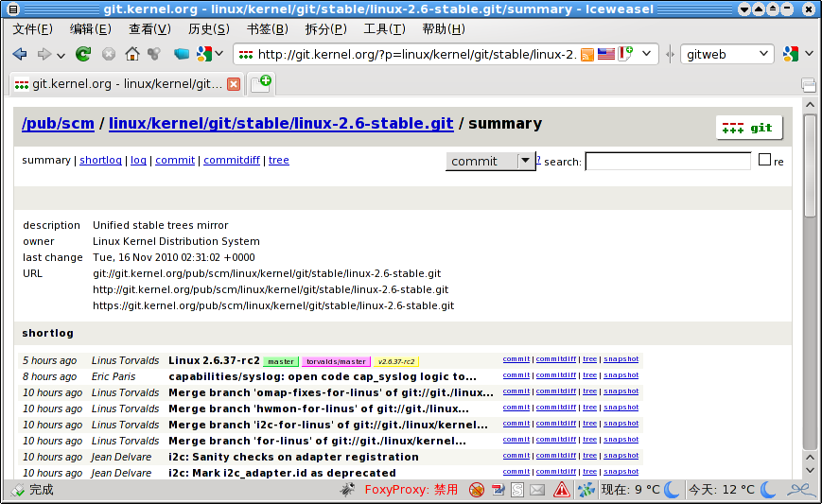The height and width of the screenshot is (504, 822).
Task: Click the Google icon in the navigation toolbar
Action: coord(204,54)
